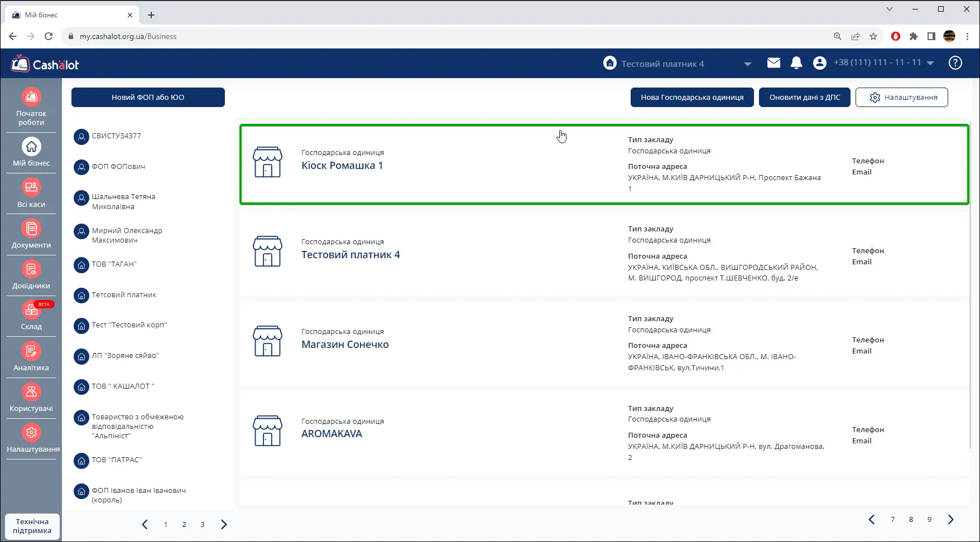Open Довідники sidebar icon

coord(31,269)
